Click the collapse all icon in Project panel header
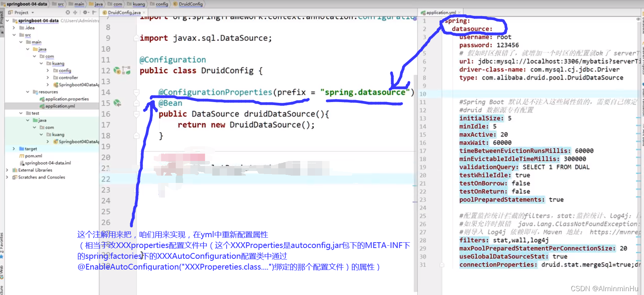Screen dimensions: 644x295 coord(75,12)
